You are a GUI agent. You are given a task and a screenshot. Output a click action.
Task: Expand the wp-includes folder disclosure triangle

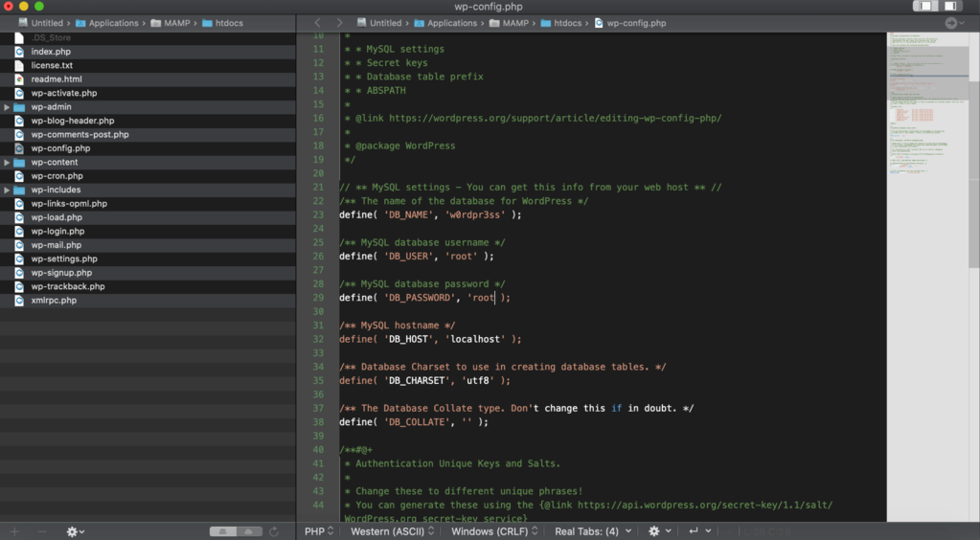click(x=8, y=191)
